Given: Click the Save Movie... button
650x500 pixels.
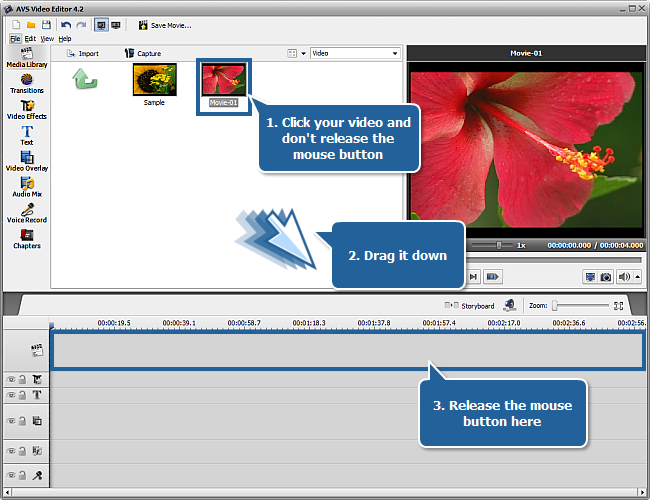Looking at the screenshot, I should [165, 25].
